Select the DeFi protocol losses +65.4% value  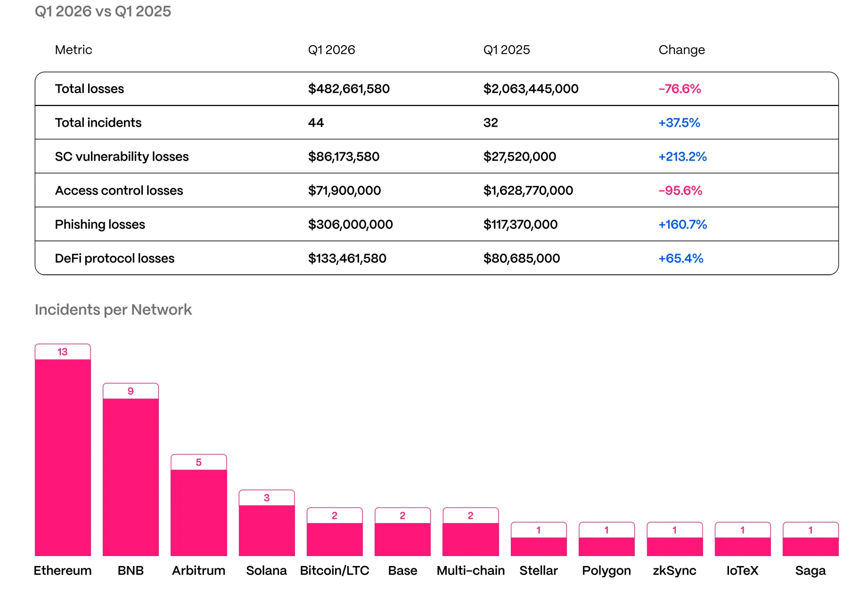click(x=681, y=258)
